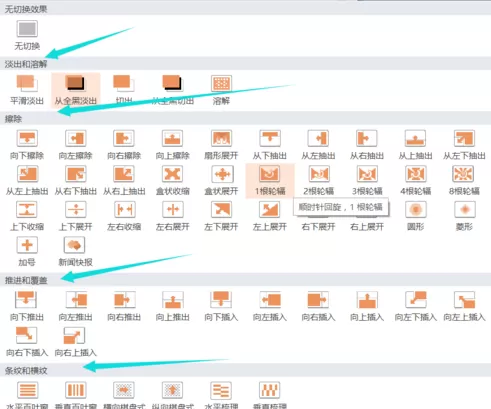Screen dimensions: 491x409
Task: Select 向下擦除 wipe down effect
Action: (27, 145)
